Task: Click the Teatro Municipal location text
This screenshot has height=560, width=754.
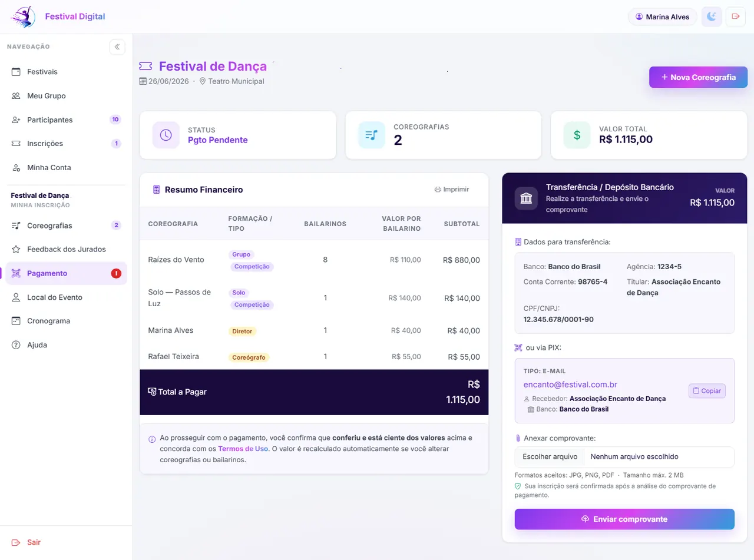Action: pyautogui.click(x=236, y=81)
